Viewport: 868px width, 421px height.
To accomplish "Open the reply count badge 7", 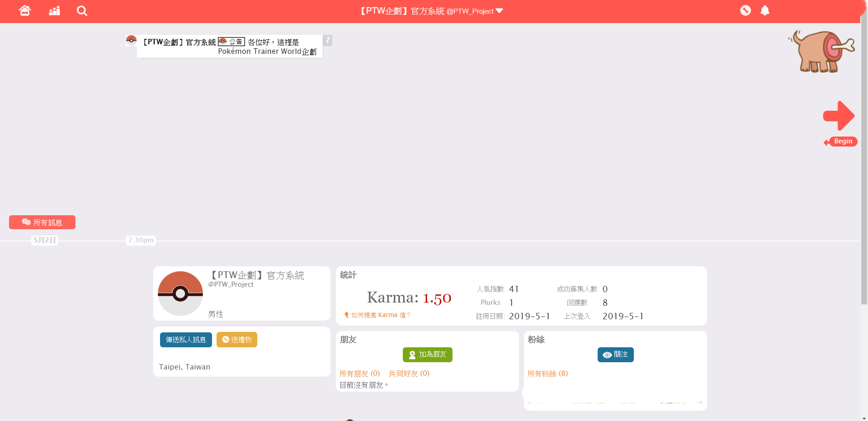I will 328,40.
